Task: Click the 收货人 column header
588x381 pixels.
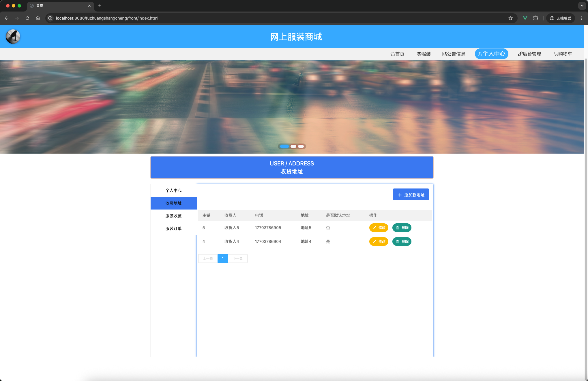Action: coord(230,215)
